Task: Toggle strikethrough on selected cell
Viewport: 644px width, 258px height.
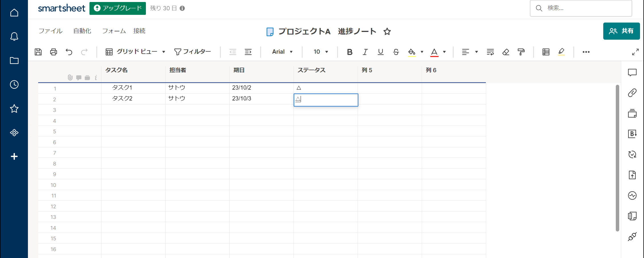Action: [396, 52]
